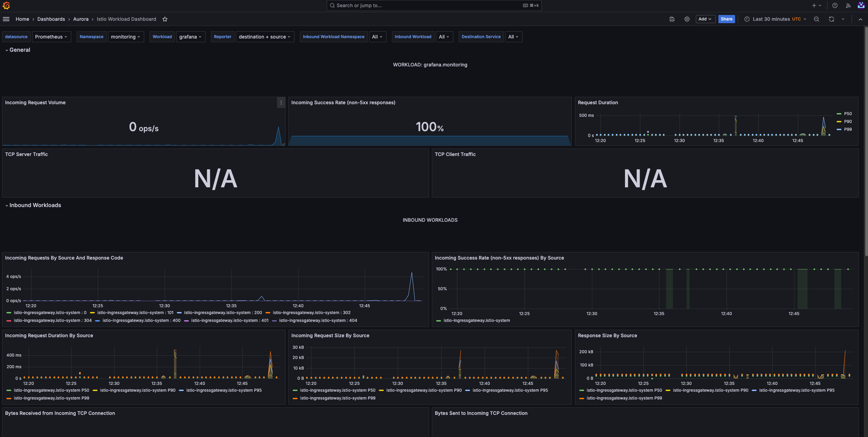This screenshot has width=868, height=437.
Task: Open the Add dropdown in the toolbar
Action: pos(705,19)
